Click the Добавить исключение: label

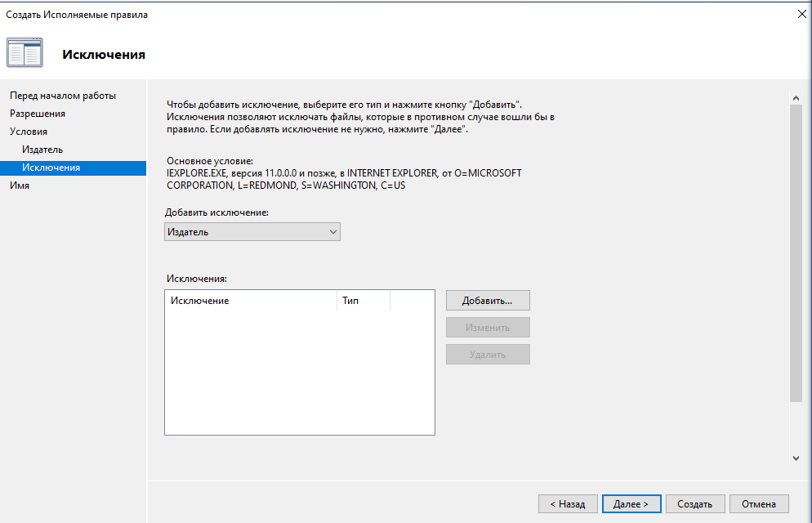217,212
